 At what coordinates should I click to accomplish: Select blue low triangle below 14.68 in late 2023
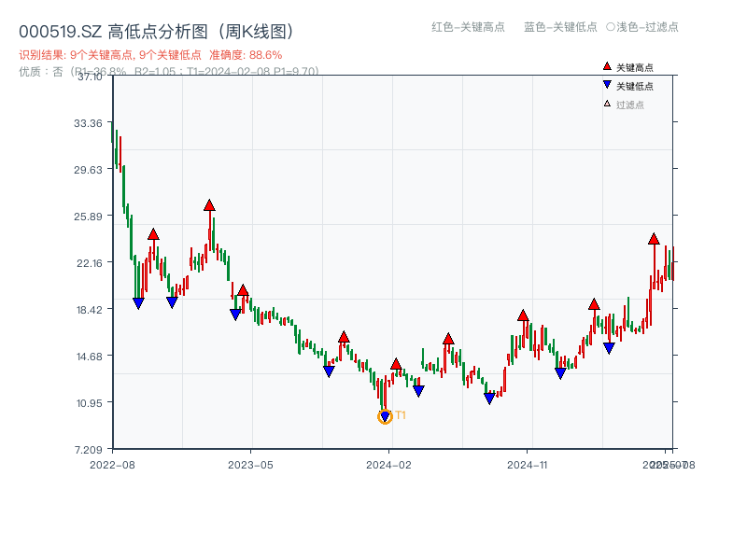(x=329, y=371)
